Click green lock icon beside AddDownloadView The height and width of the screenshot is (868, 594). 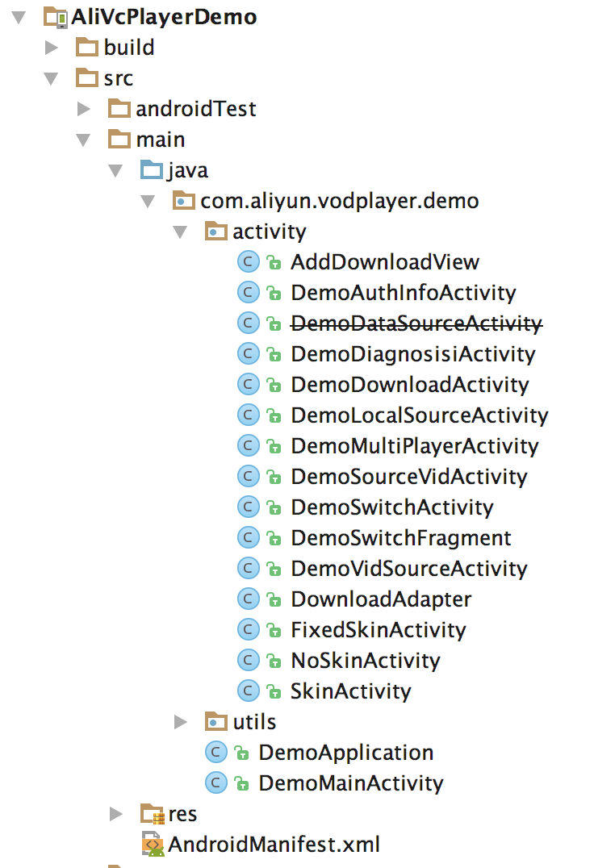(x=274, y=262)
